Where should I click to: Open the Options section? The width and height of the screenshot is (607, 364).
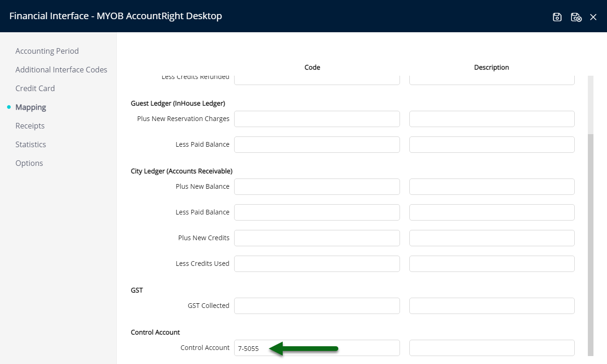tap(29, 163)
